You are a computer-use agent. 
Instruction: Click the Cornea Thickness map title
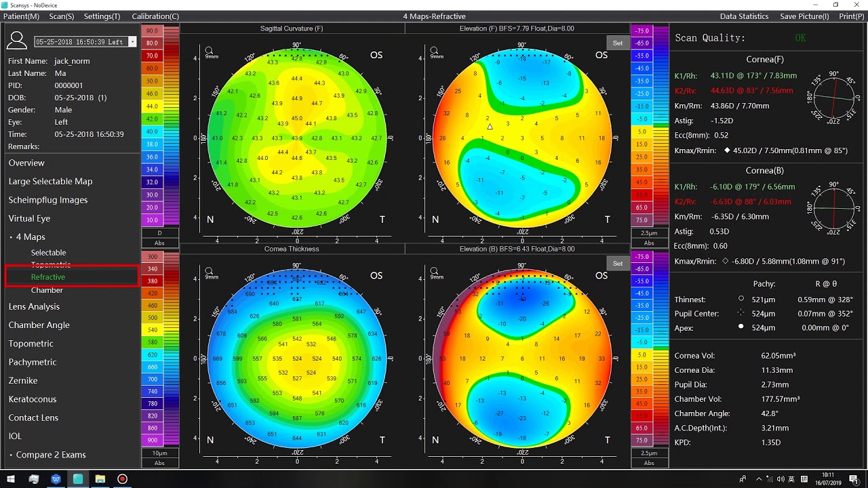pyautogui.click(x=292, y=249)
